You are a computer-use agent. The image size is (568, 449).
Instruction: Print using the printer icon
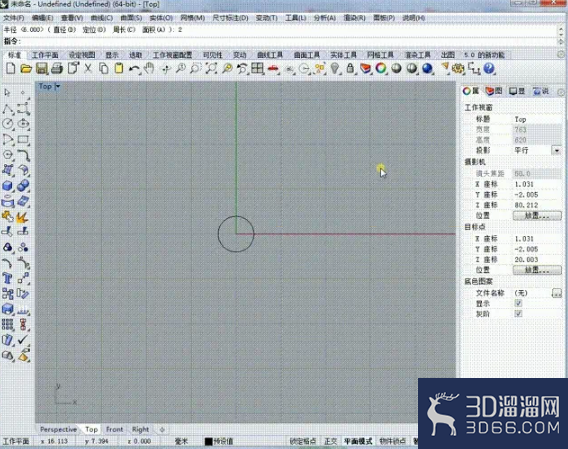(57, 68)
